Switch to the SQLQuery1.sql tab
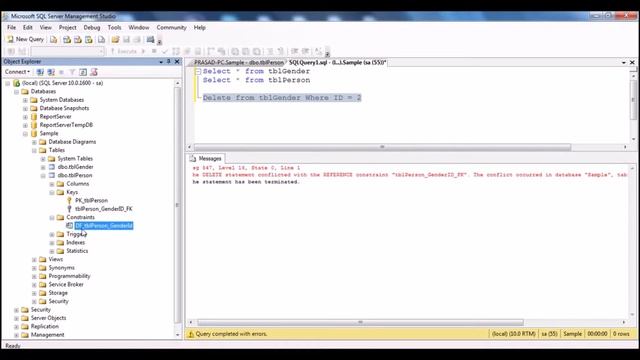 [x=338, y=62]
